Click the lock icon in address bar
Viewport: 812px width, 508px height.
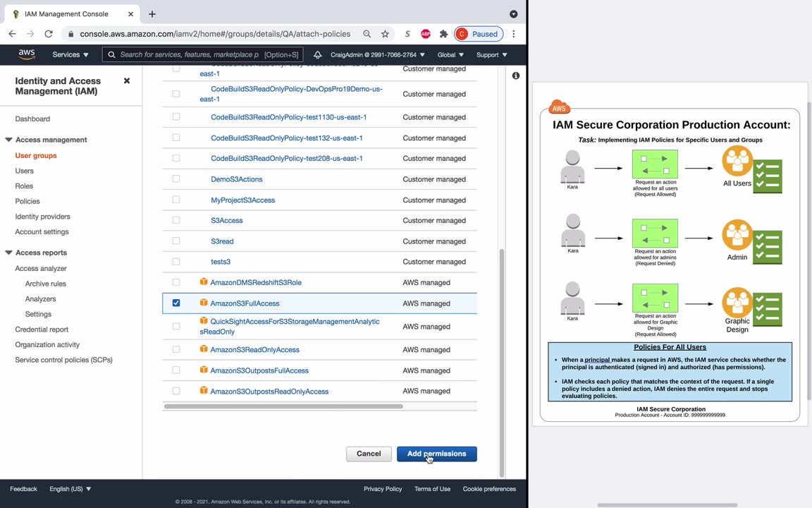[71, 34]
